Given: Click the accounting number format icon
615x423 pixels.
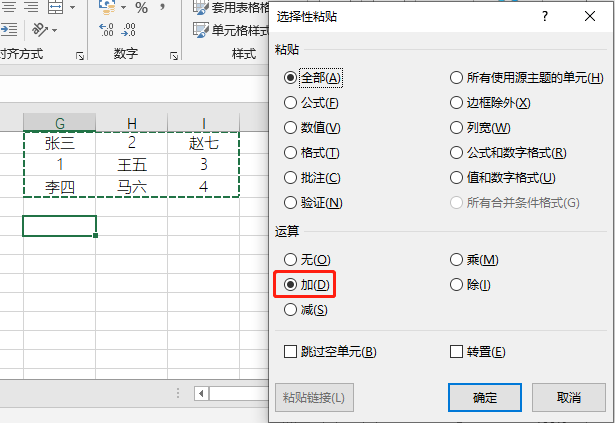Looking at the screenshot, I should [107, 7].
